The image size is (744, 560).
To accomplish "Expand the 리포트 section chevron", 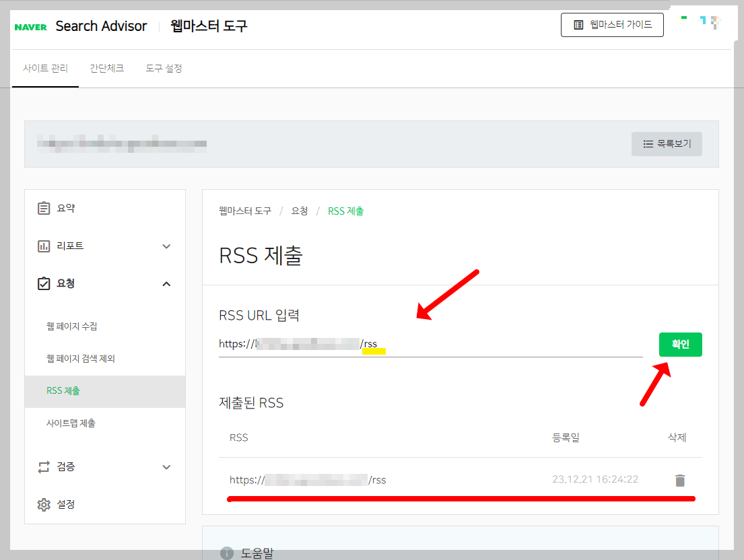I will click(166, 246).
